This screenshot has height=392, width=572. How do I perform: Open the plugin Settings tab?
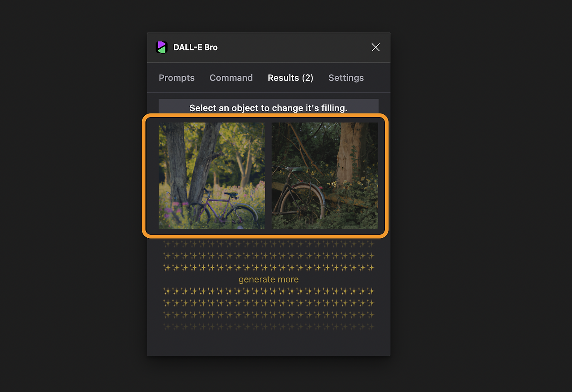click(346, 78)
